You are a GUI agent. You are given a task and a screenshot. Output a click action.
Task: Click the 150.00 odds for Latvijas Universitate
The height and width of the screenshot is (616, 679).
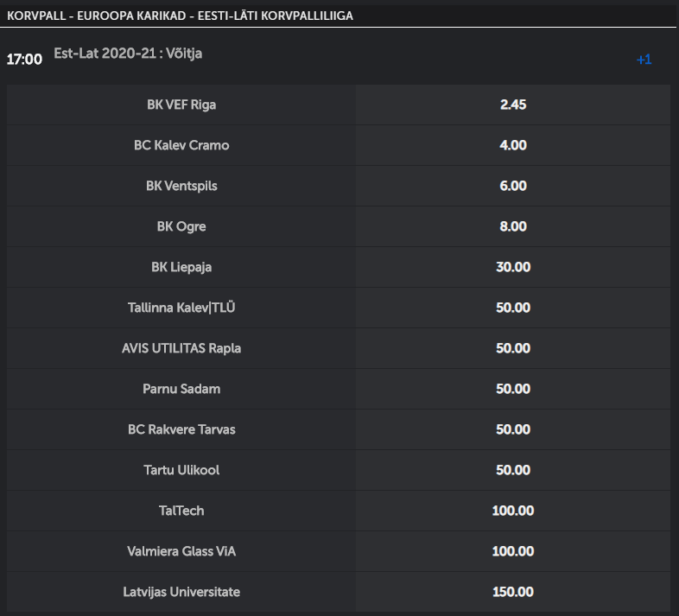[x=512, y=592]
